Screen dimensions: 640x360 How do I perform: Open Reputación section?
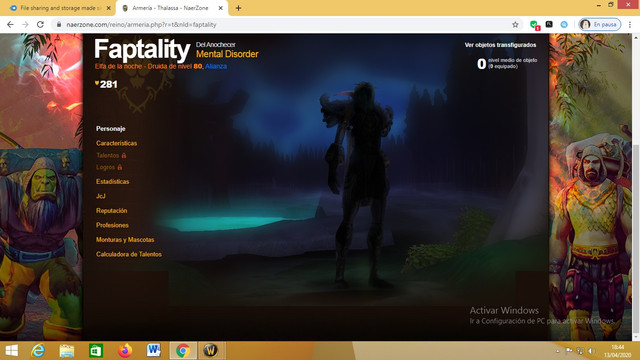[x=111, y=211]
